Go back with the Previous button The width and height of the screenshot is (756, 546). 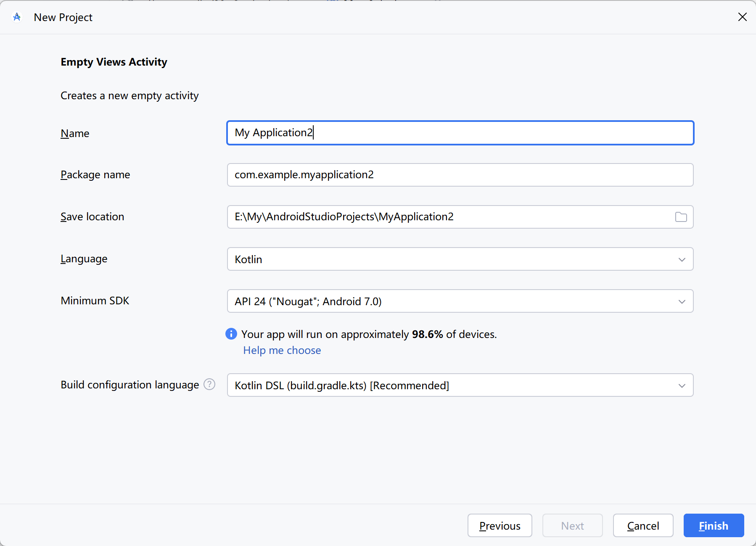500,525
